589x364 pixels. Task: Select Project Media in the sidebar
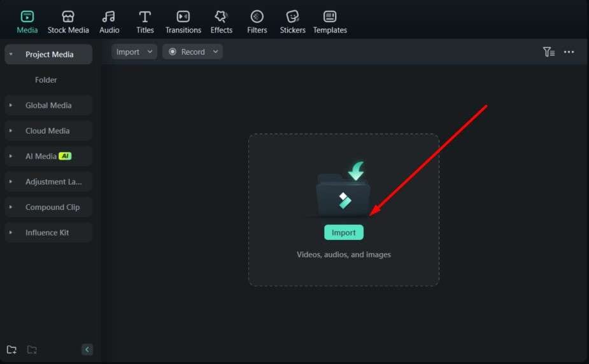point(48,55)
